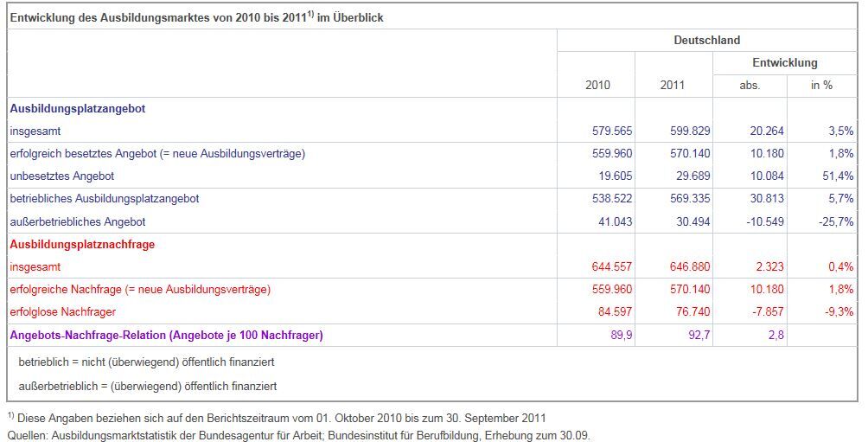This screenshot has height=442, width=868.
Task: Click the Quellen source line below the table
Action: click(x=298, y=435)
